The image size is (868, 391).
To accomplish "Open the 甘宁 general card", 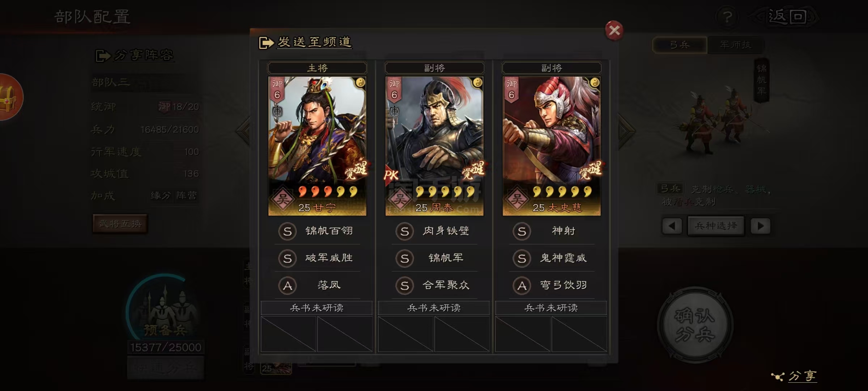I will [x=317, y=146].
